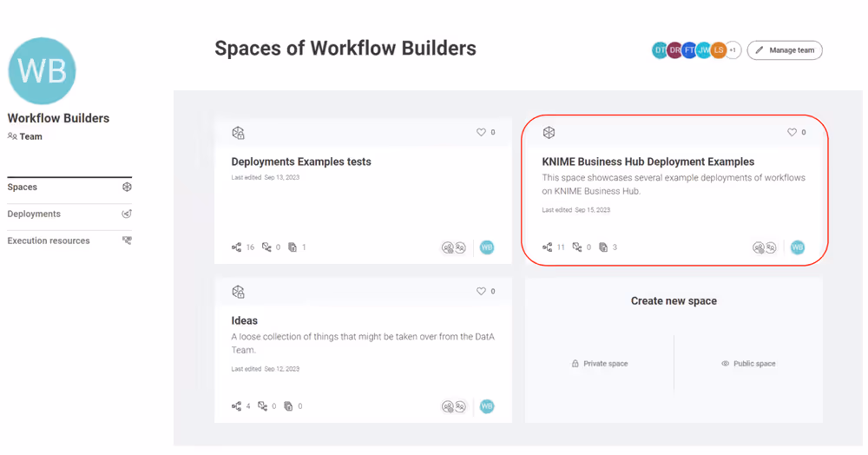Screen dimensions: 868x455
Task: Click the space cube icon on KNIME Business Hub card
Action: [549, 133]
